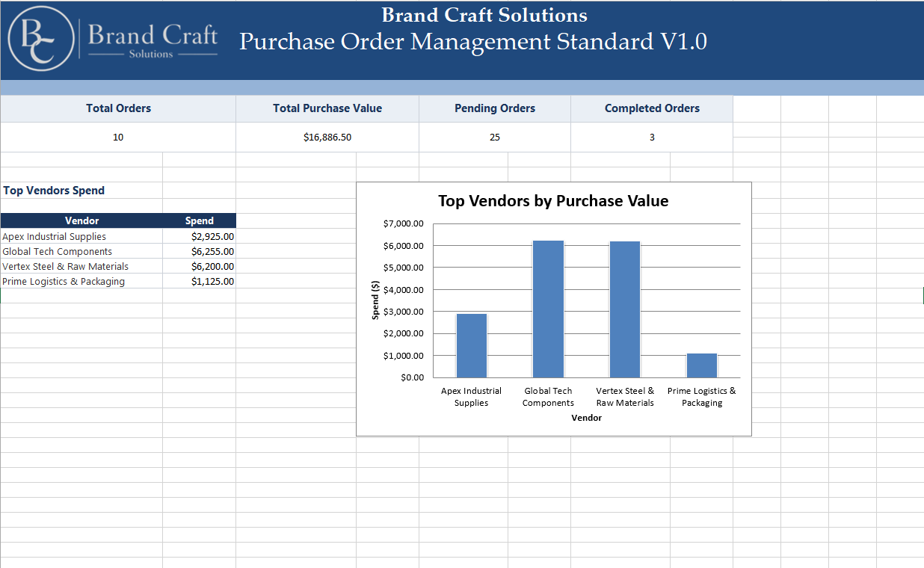Click the $3,000.00 axis label
Screen dimensions: 924x568
point(404,312)
